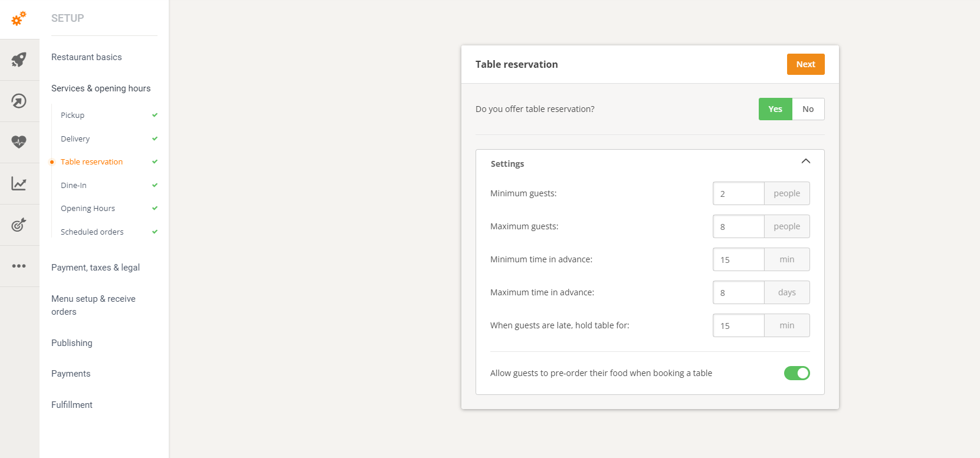
Task: Open the setup gears icon
Action: (19, 18)
